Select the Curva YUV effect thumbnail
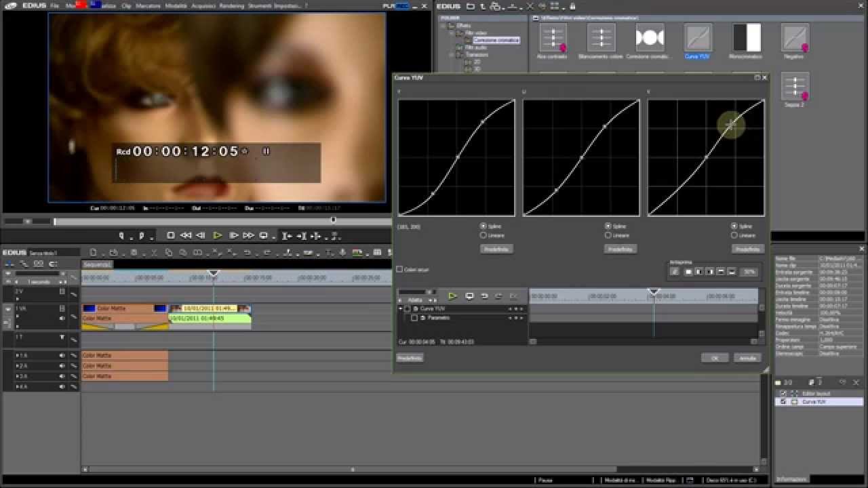This screenshot has height=488, width=868. [x=697, y=38]
